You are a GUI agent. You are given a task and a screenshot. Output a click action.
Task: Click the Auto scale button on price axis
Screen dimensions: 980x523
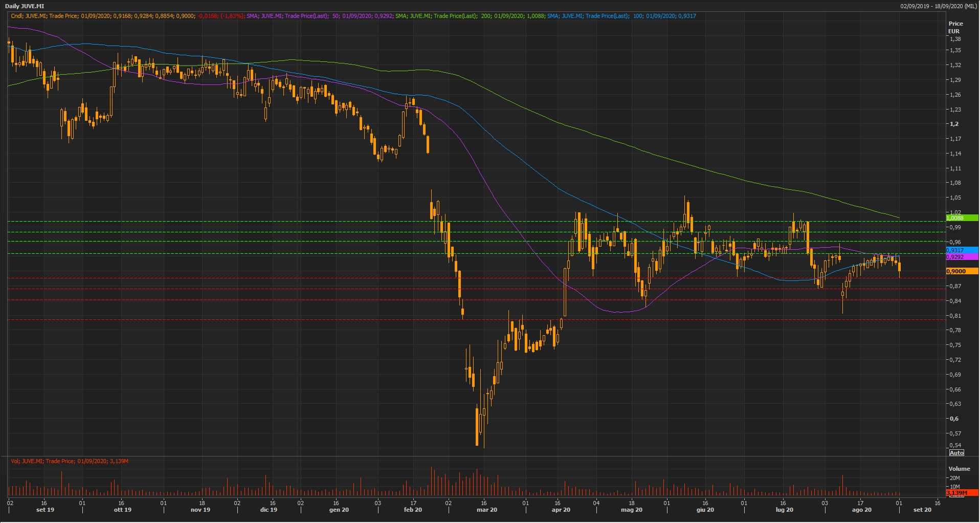[956, 453]
